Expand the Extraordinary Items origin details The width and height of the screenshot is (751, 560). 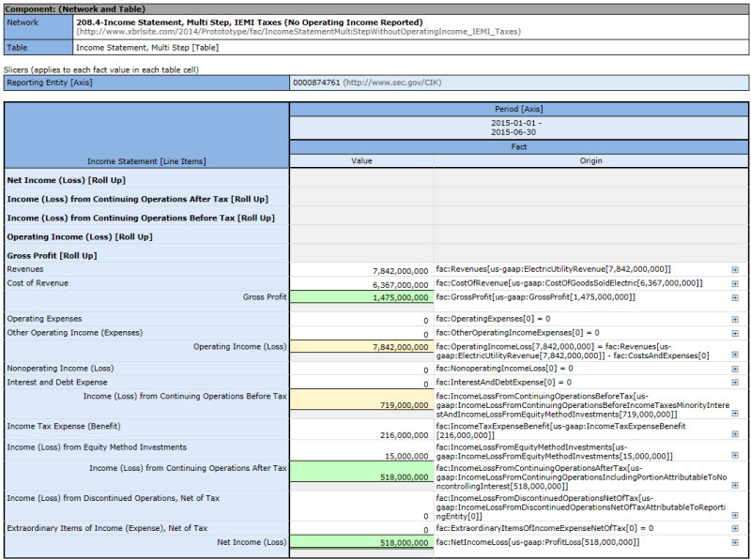coord(735,529)
